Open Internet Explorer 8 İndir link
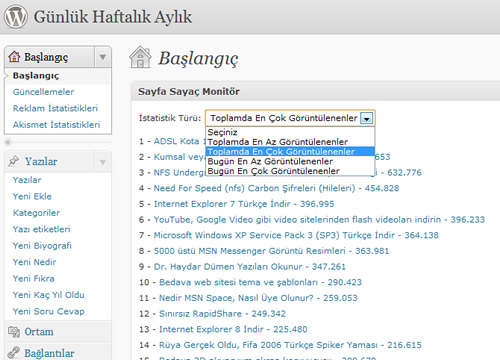The height and width of the screenshot is (360, 500). coord(233,329)
